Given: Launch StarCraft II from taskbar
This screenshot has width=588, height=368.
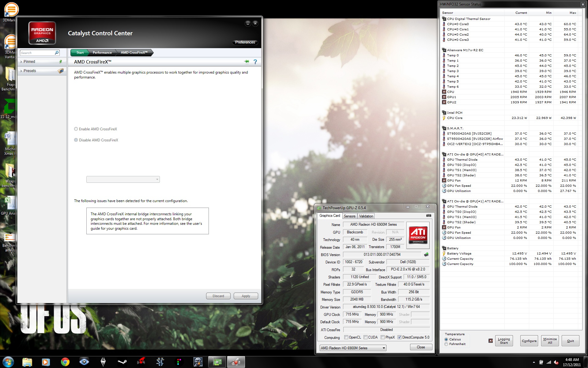Looking at the screenshot, I should (160, 362).
